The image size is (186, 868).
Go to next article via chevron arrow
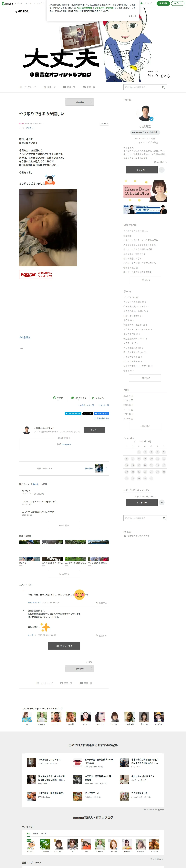point(106,468)
